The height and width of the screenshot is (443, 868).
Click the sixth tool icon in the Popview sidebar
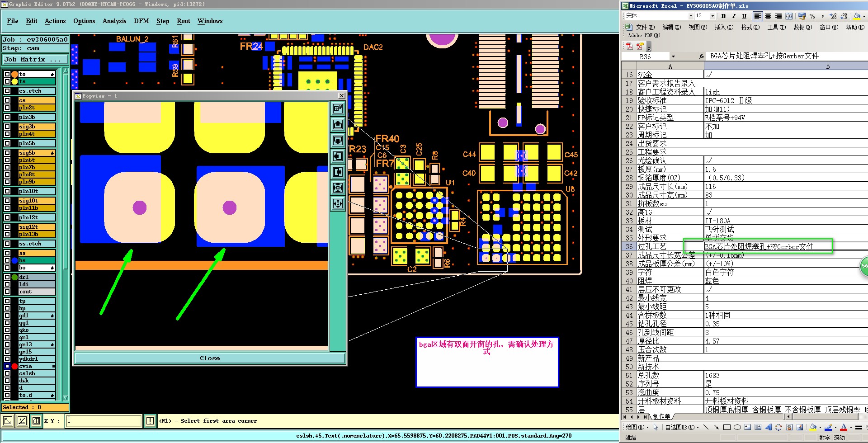(x=338, y=188)
